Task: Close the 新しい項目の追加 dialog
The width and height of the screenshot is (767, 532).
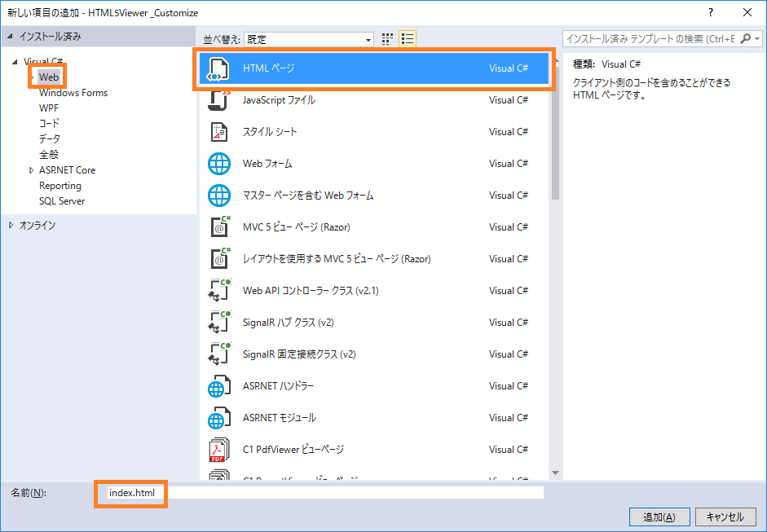Action: [x=747, y=13]
